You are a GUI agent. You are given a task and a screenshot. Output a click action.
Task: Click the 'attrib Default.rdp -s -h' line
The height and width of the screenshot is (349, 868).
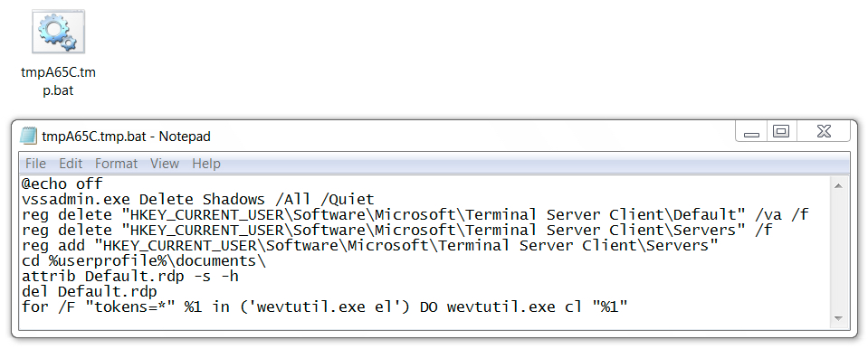tap(130, 276)
